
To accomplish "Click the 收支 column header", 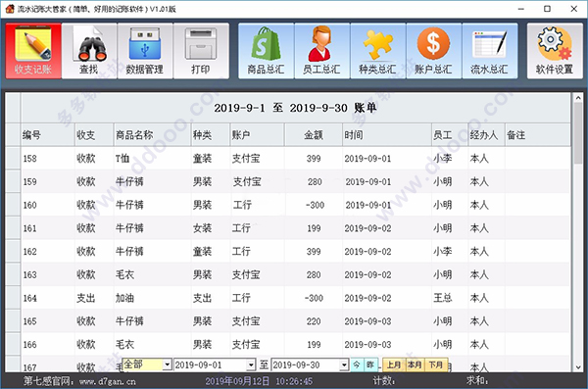I will (x=94, y=134).
